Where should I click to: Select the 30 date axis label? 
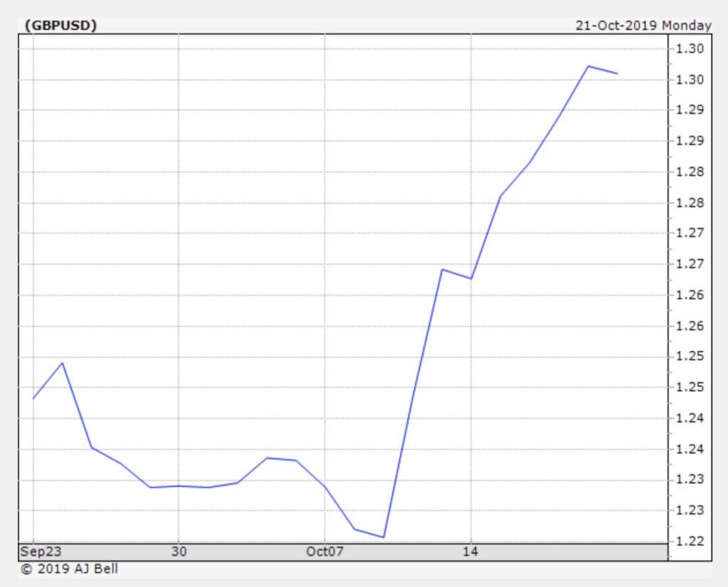179,551
